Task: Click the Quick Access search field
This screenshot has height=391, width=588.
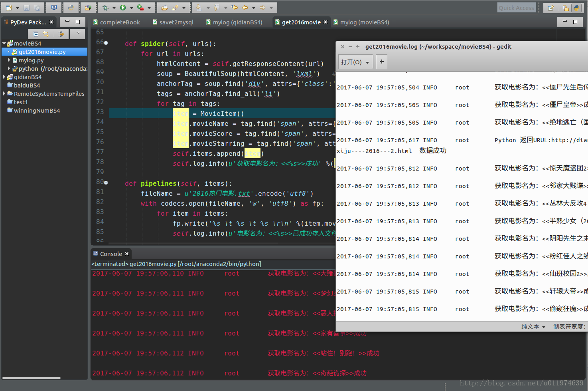Action: [x=516, y=8]
